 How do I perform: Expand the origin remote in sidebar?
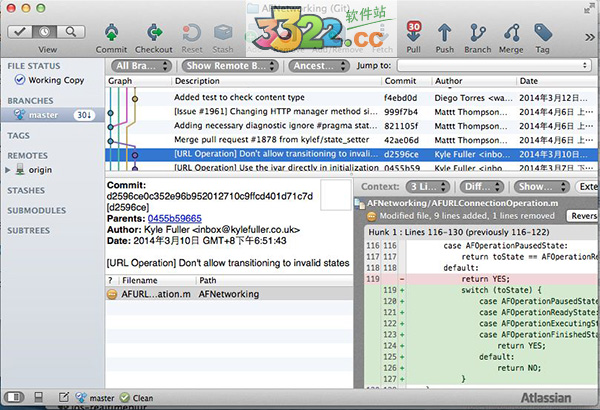click(12, 171)
